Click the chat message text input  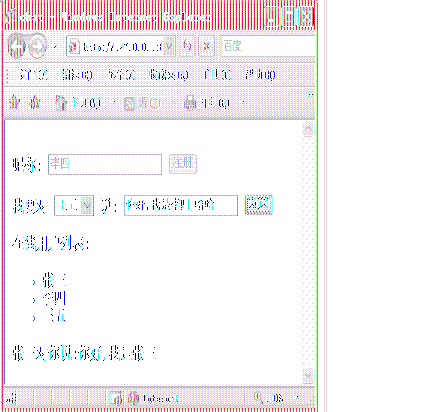tap(181, 205)
